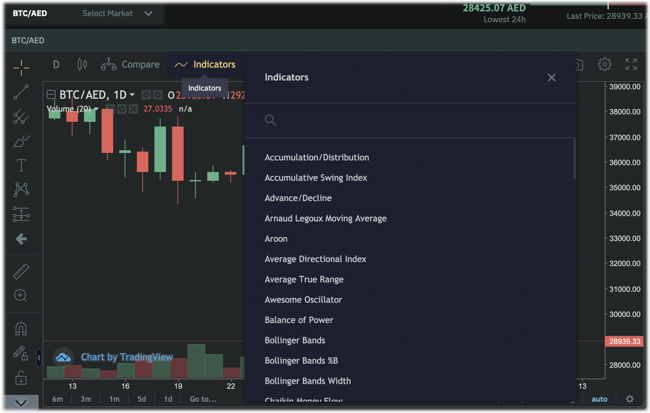This screenshot has width=650, height=413.
Task: Open bottom-right axis settings gear
Action: 630,399
